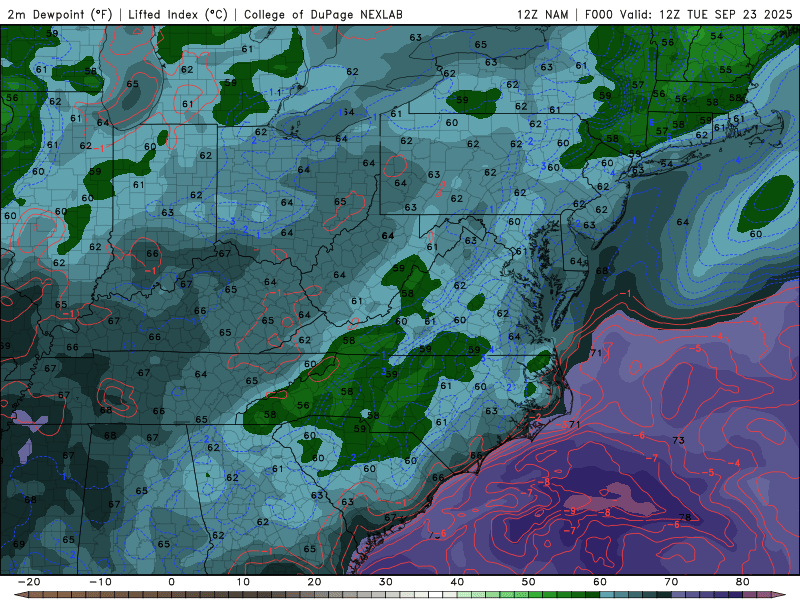Image resolution: width=800 pixels, height=600 pixels.
Task: Click the "10" color bar label
Action: pyautogui.click(x=243, y=582)
